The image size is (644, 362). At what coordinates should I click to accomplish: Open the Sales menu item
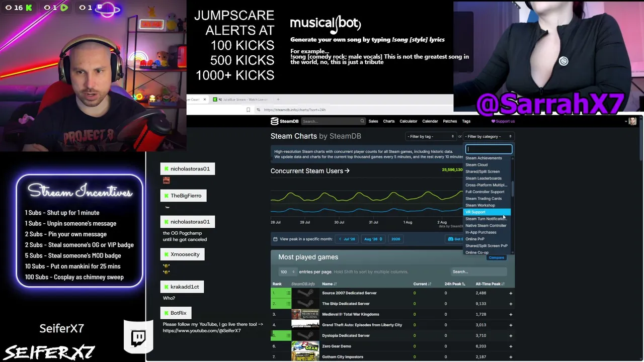pos(373,121)
